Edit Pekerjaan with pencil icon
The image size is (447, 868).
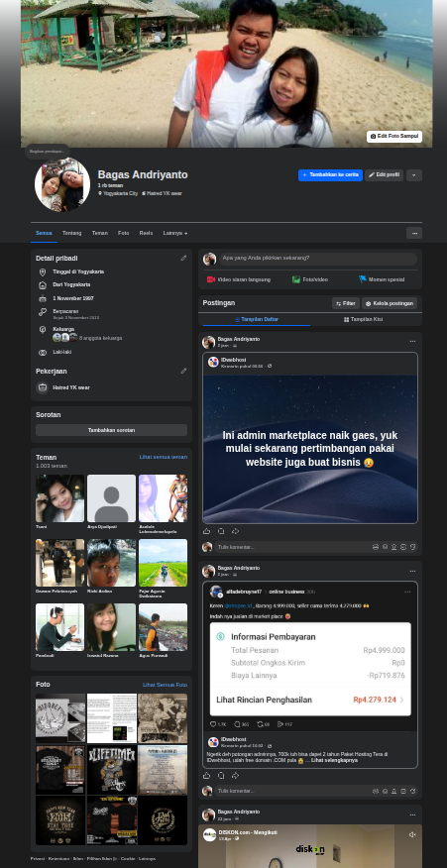(183, 371)
